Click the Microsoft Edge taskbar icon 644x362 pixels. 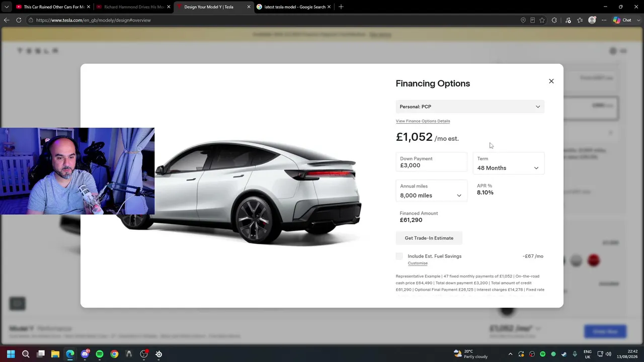70,354
